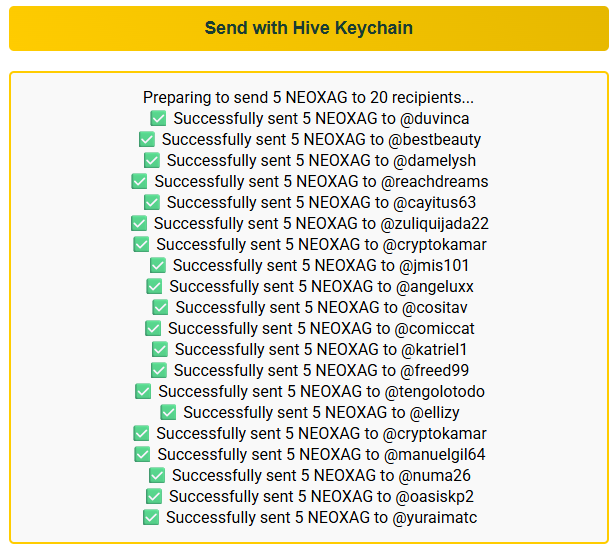Click the green checkmark icon beside @yuraimatc
613x550 pixels.
point(151,518)
